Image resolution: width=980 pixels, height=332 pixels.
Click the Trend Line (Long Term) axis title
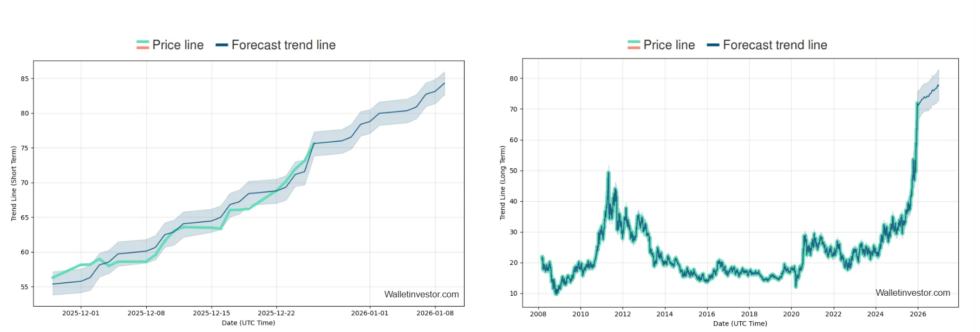502,182
